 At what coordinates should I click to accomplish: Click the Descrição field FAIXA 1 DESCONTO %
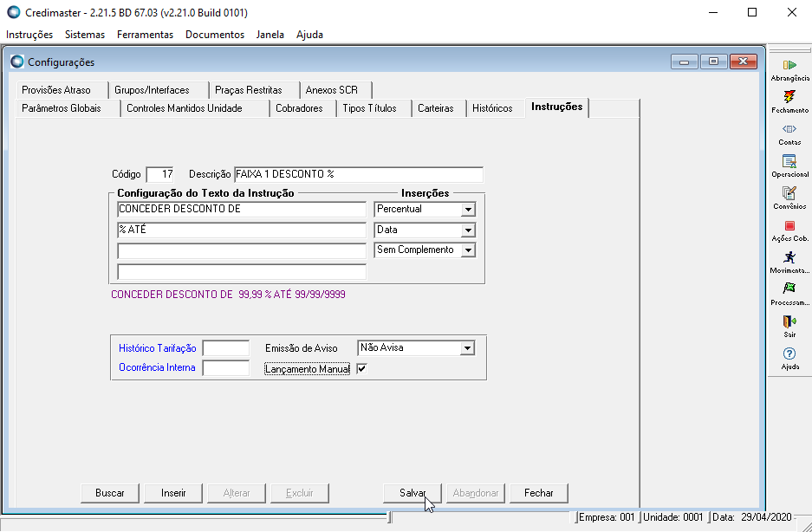[x=359, y=174]
